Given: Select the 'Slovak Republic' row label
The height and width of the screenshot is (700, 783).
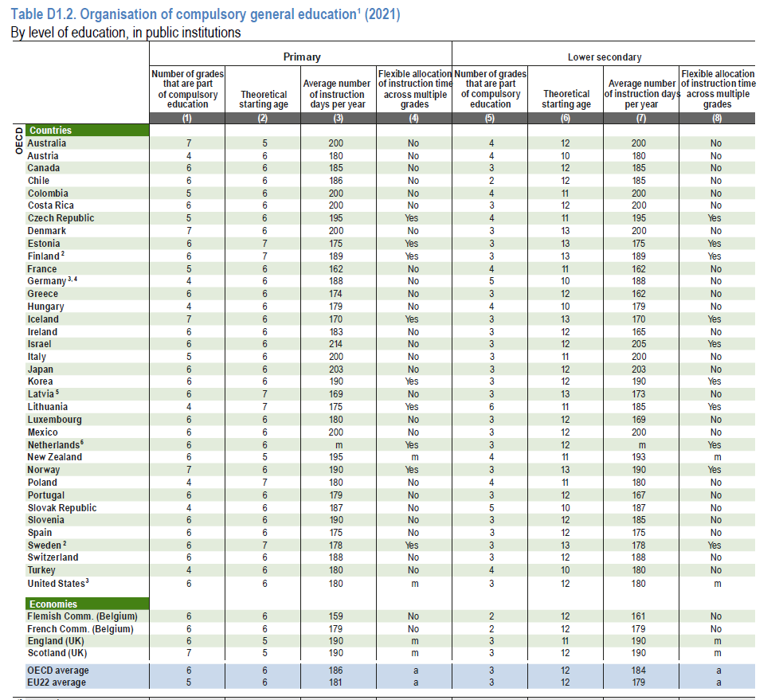Looking at the screenshot, I should [62, 508].
